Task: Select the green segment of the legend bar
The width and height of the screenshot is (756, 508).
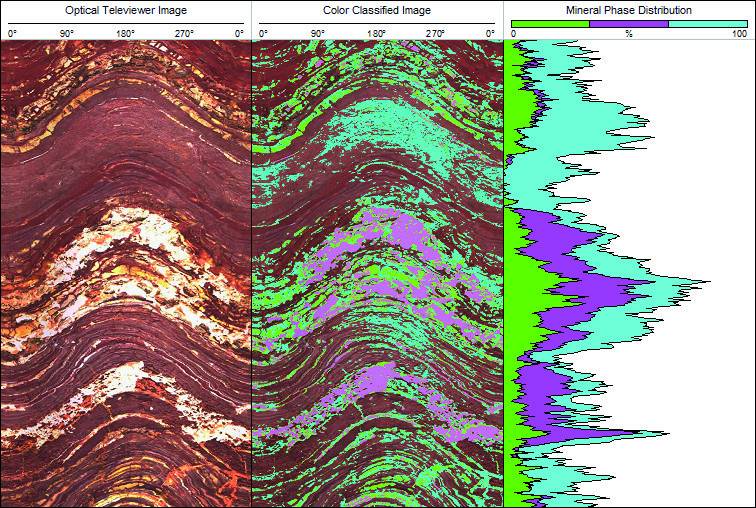Action: pos(550,23)
